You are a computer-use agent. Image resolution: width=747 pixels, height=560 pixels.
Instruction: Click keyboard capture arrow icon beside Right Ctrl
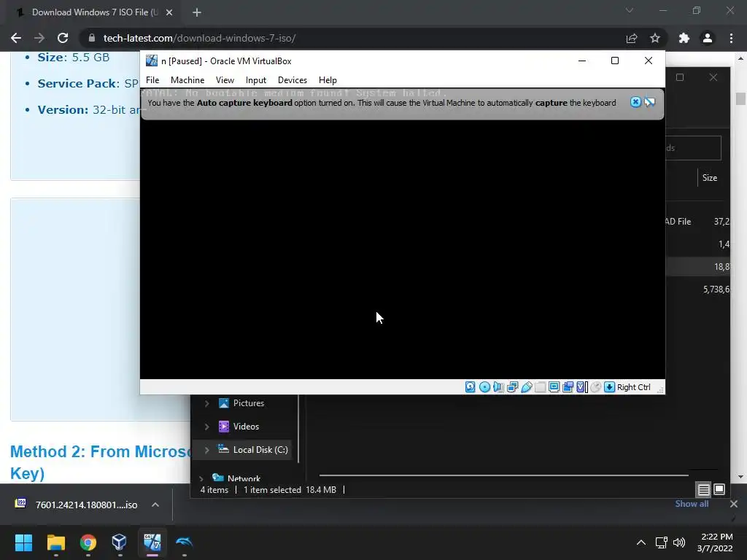[x=609, y=387]
